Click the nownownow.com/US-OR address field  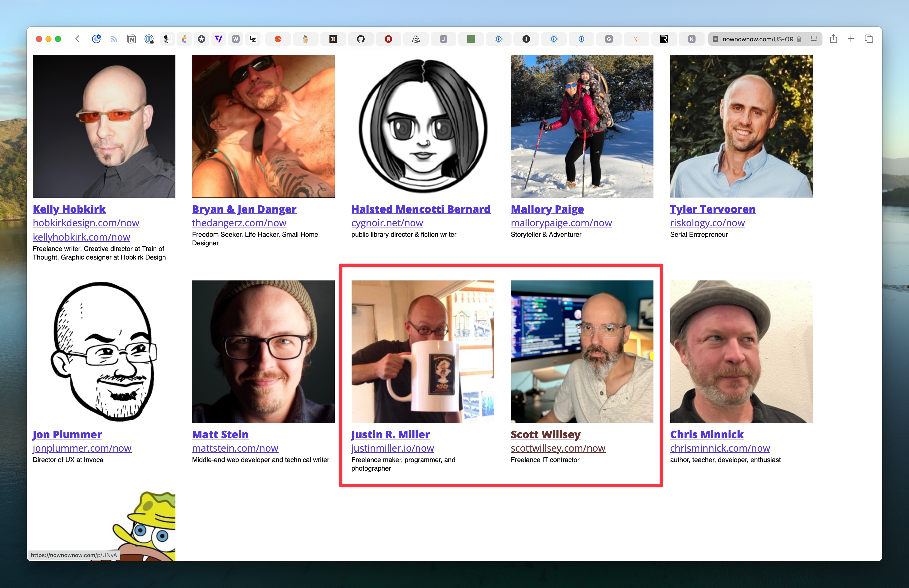coord(757,39)
